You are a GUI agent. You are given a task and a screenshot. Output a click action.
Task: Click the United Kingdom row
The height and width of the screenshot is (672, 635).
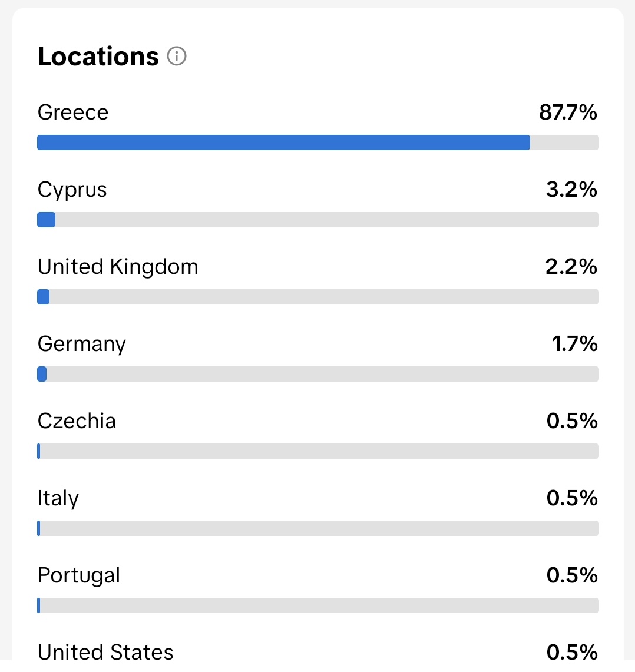pos(118,266)
